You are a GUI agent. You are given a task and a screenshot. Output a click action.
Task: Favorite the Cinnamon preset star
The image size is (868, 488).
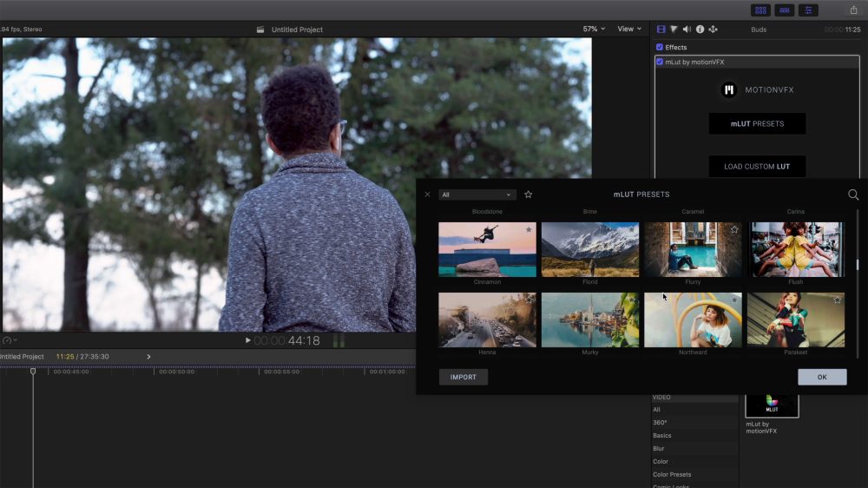(529, 229)
